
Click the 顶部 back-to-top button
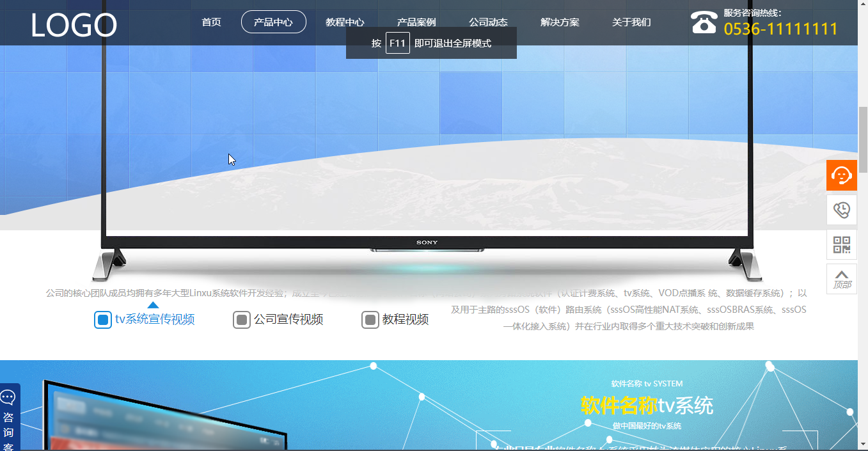[841, 279]
